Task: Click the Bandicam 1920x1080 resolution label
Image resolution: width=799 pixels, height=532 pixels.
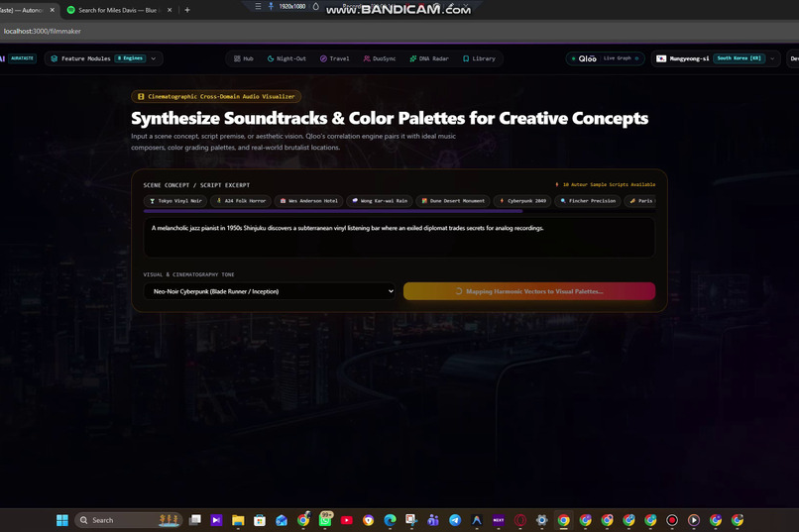Action: [x=292, y=6]
